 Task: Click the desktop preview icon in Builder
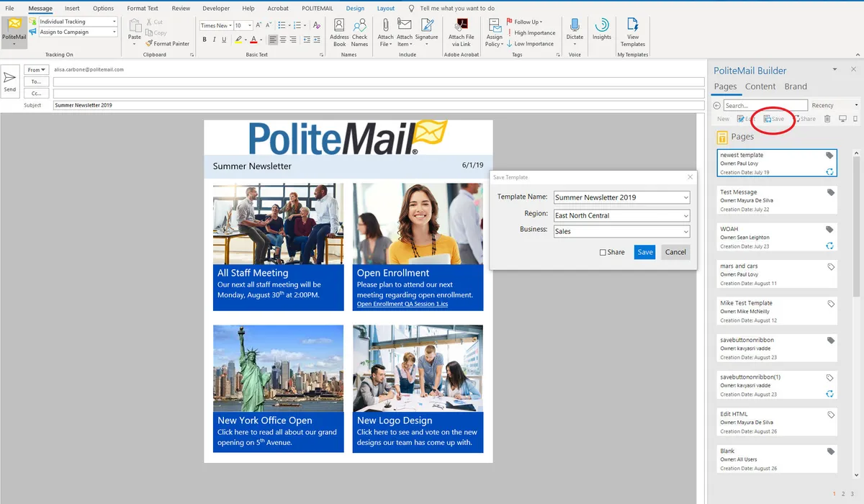coord(842,119)
